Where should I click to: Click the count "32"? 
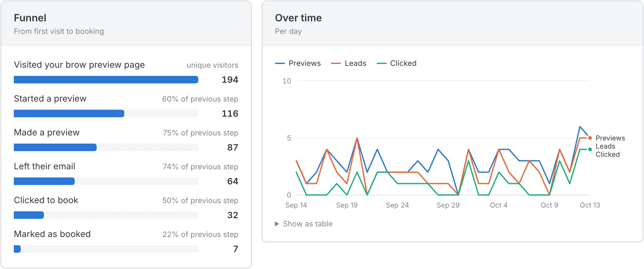[233, 215]
